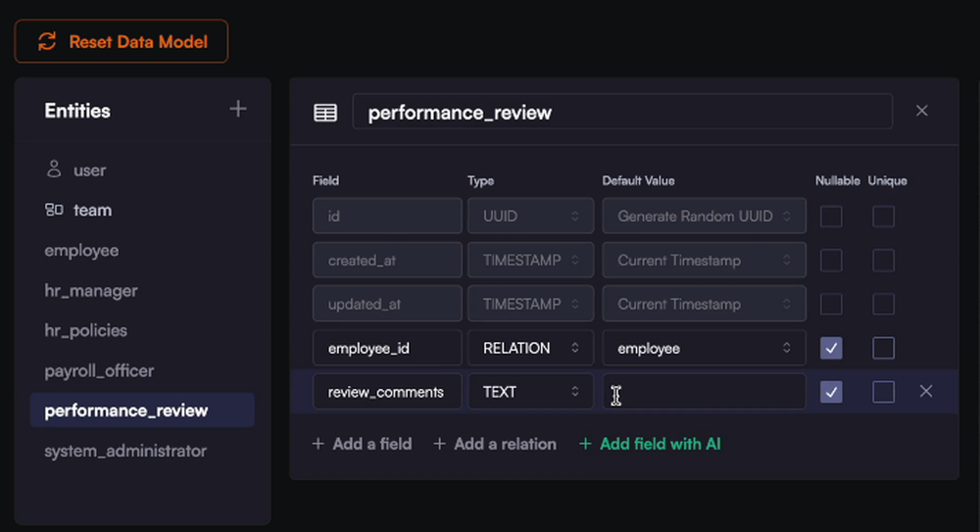Open the employee default value dropdown
The height and width of the screenshot is (532, 980).
click(704, 348)
